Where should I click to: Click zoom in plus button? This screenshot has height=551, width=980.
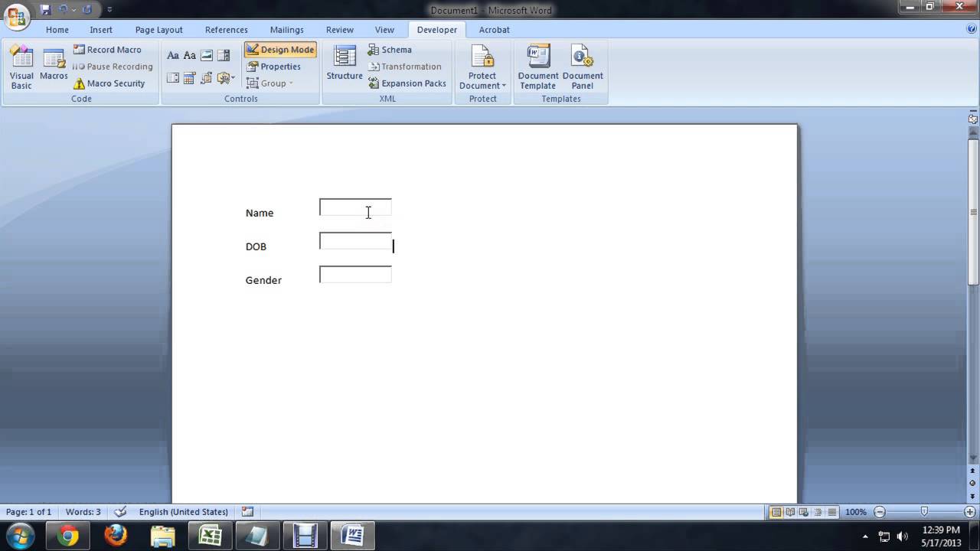[x=970, y=512]
